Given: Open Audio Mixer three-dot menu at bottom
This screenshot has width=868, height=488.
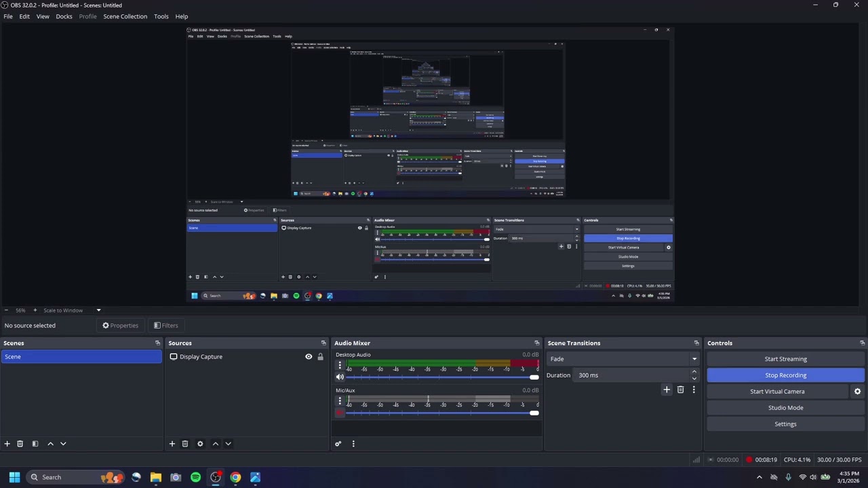Looking at the screenshot, I should pos(353,444).
